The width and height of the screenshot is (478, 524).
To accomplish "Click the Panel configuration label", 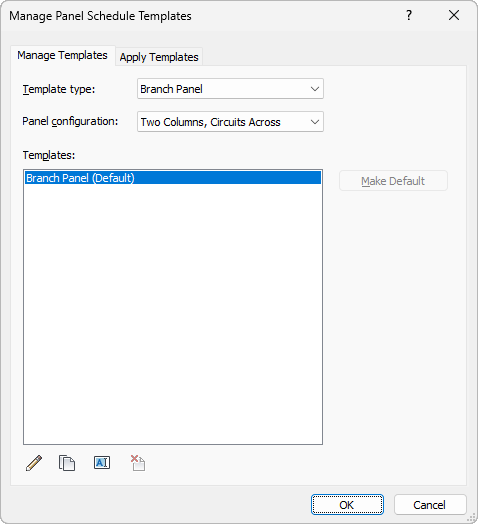I will (70, 121).
